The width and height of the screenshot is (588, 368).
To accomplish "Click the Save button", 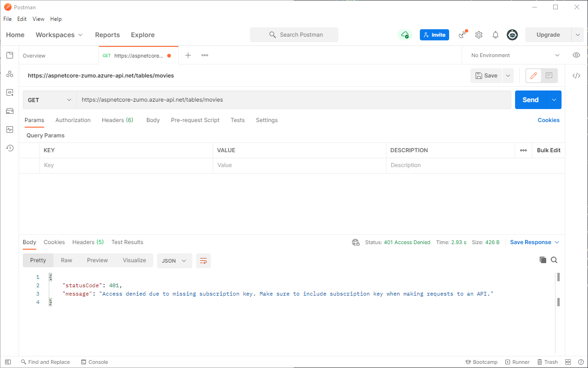I will (x=486, y=76).
